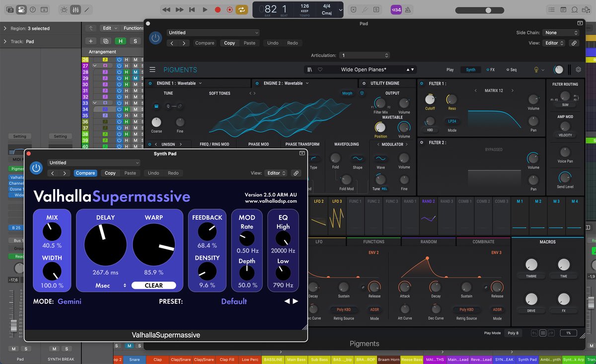Click the Pigments lightbulb tips icon
This screenshot has height=364, width=596.
(536, 70)
